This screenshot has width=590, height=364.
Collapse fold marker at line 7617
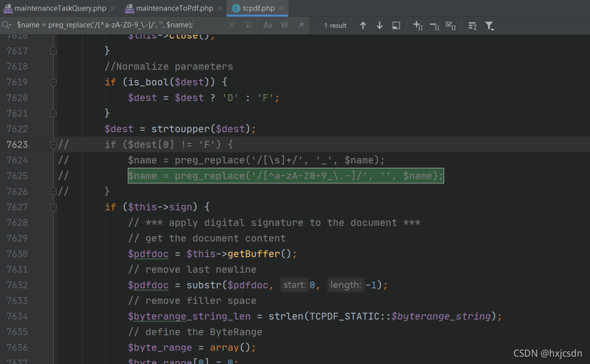[53, 50]
